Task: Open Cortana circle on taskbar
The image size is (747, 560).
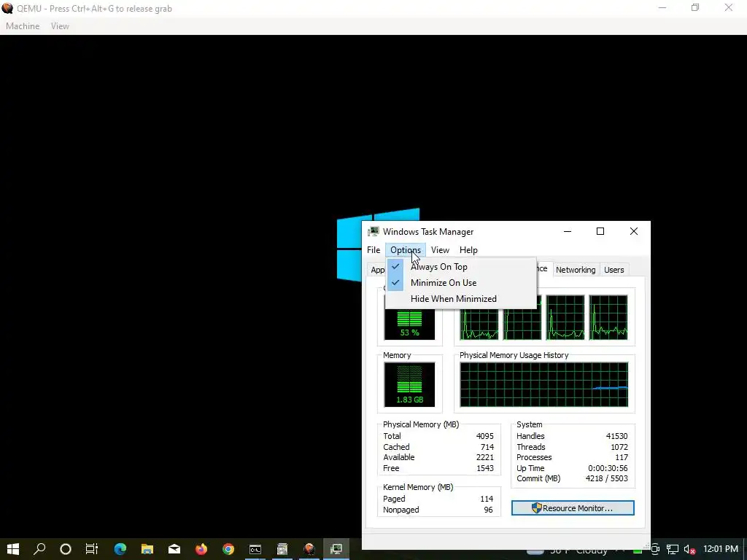Action: pos(66,549)
